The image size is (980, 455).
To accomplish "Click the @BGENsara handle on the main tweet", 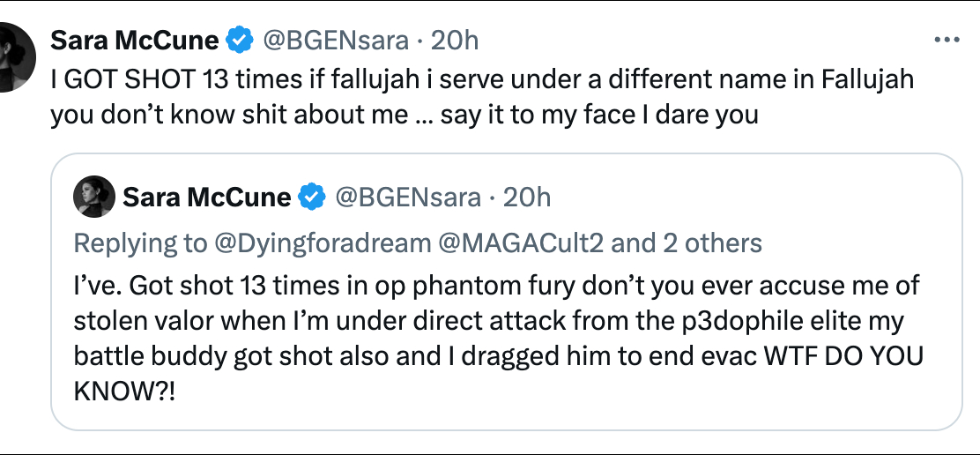I will [335, 41].
